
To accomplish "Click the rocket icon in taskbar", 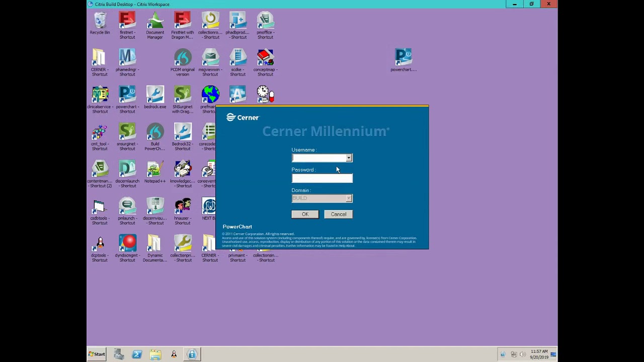I will (x=174, y=354).
